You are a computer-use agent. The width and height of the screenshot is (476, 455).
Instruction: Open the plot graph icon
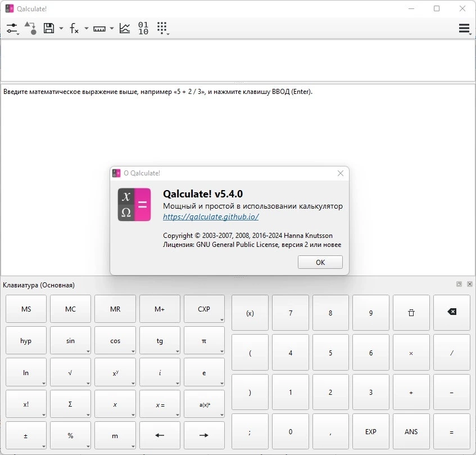tap(125, 28)
